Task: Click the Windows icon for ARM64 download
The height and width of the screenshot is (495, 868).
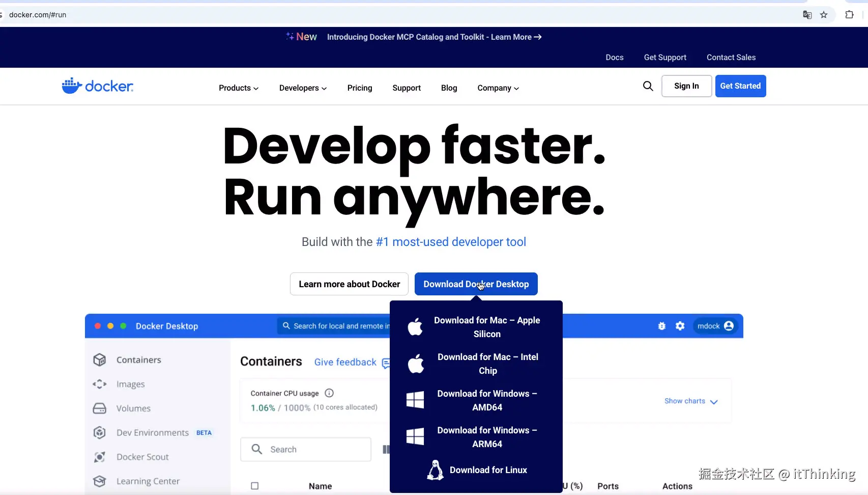Action: click(x=415, y=436)
